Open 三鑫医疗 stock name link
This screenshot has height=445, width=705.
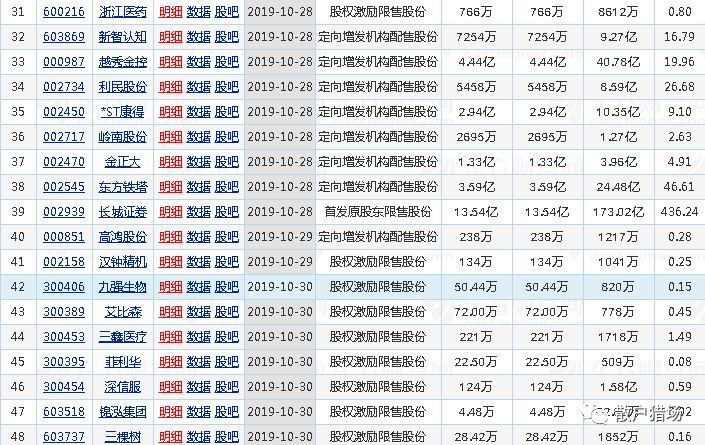point(122,337)
